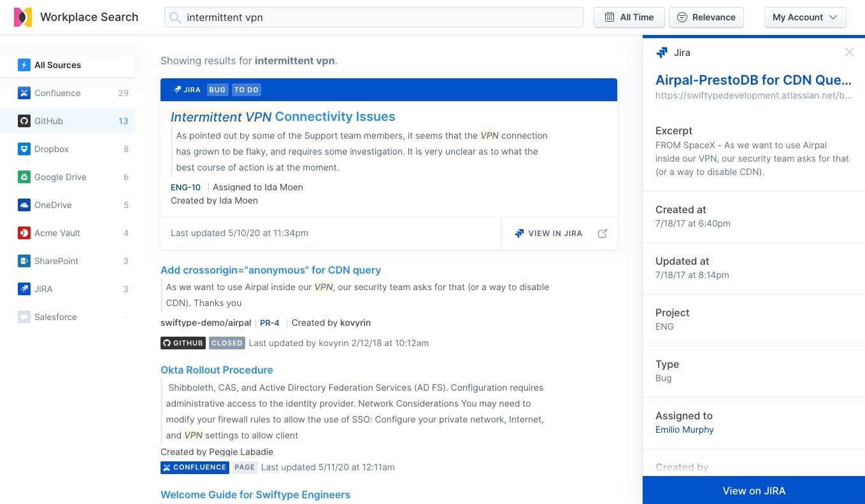Viewport: 865px width, 504px height.
Task: Click the GitHub icon in sidebar
Action: coord(24,121)
